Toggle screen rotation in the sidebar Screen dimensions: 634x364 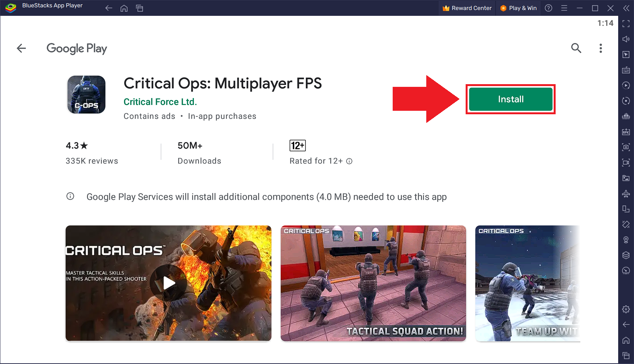point(626,101)
